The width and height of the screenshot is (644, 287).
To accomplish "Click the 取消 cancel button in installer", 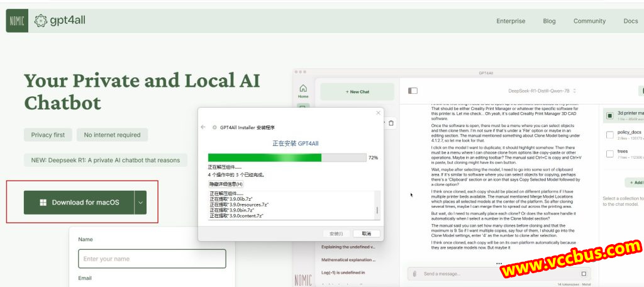I will [x=365, y=233].
